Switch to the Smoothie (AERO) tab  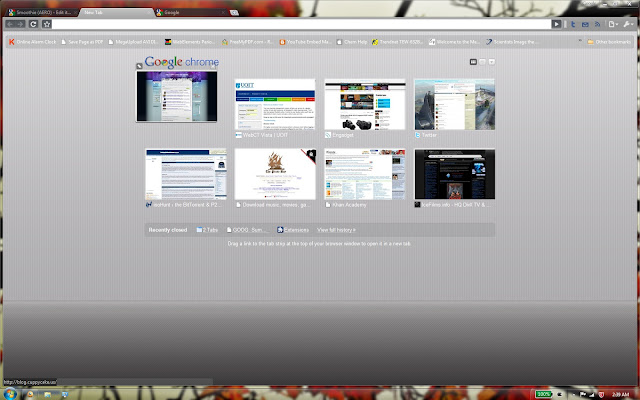(x=41, y=12)
